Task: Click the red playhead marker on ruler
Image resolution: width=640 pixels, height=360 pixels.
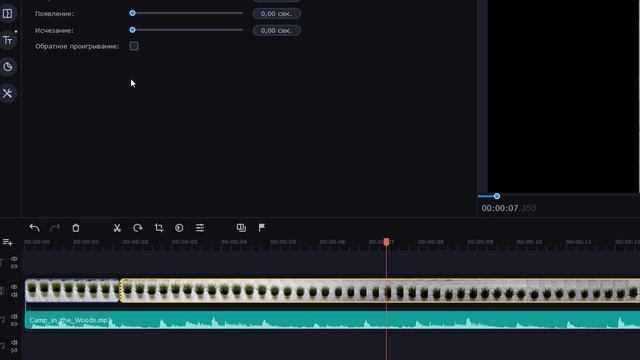Action: [386, 242]
